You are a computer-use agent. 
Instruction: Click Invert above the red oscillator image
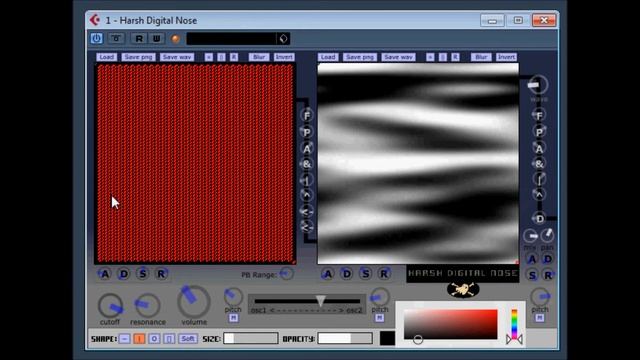pyautogui.click(x=284, y=57)
